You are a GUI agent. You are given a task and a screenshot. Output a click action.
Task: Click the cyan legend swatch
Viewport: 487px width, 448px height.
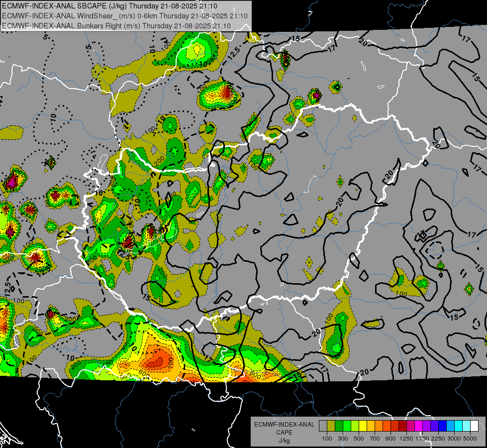pyautogui.click(x=458, y=426)
